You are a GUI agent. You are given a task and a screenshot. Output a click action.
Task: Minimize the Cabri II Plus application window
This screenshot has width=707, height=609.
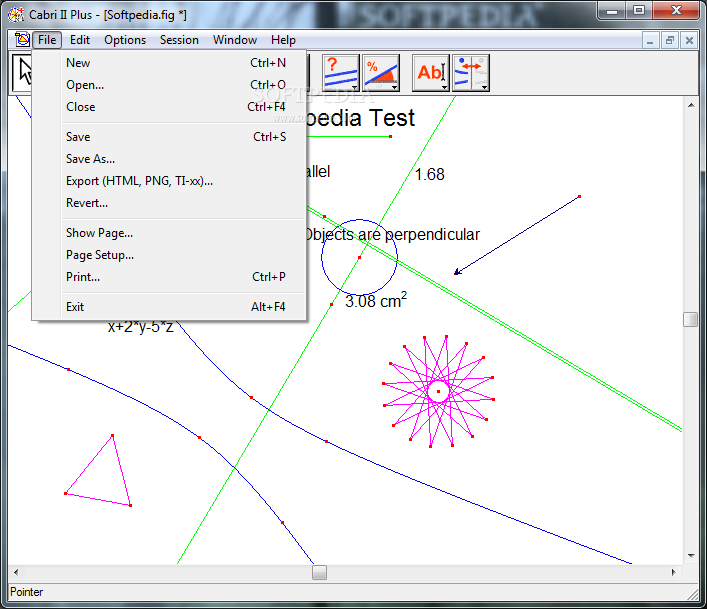click(x=612, y=11)
